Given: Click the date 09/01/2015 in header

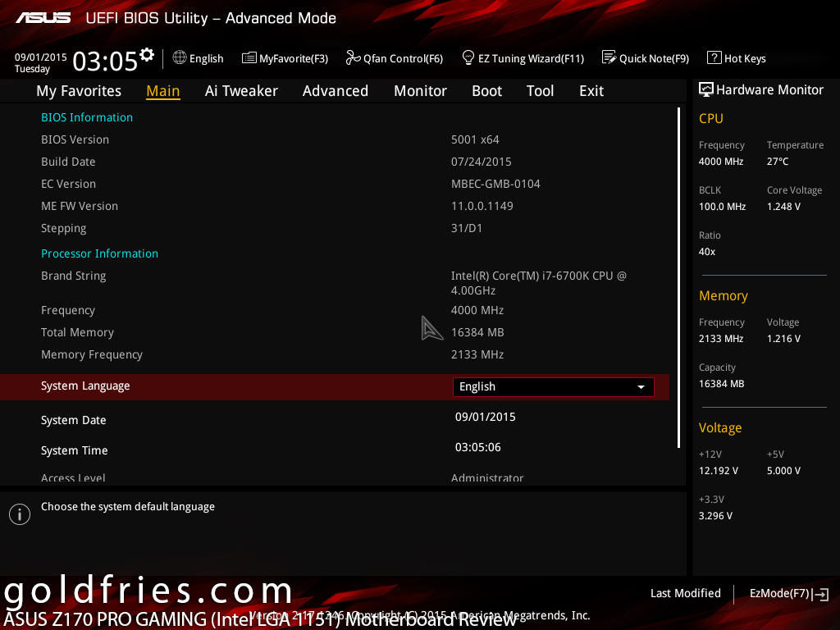Looking at the screenshot, I should pyautogui.click(x=41, y=57).
